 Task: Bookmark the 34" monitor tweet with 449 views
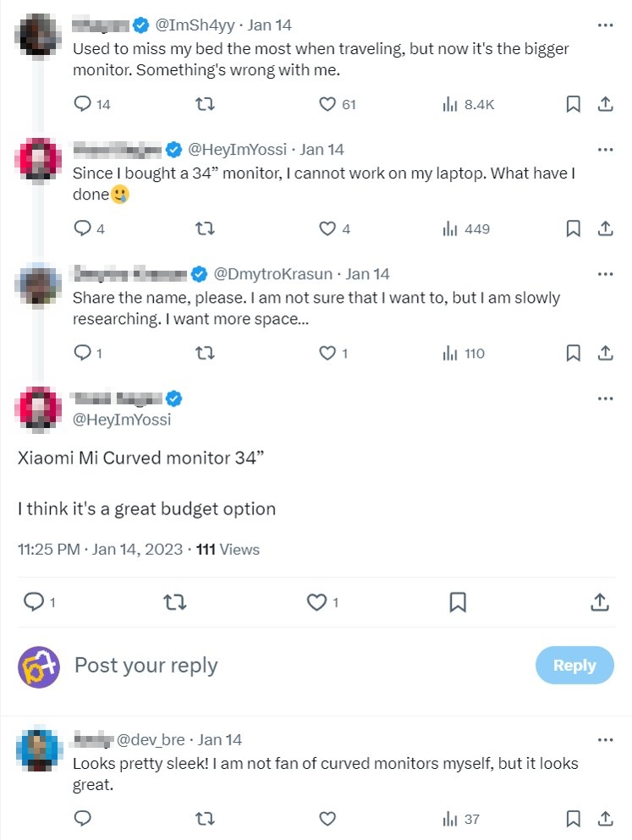coord(573,228)
